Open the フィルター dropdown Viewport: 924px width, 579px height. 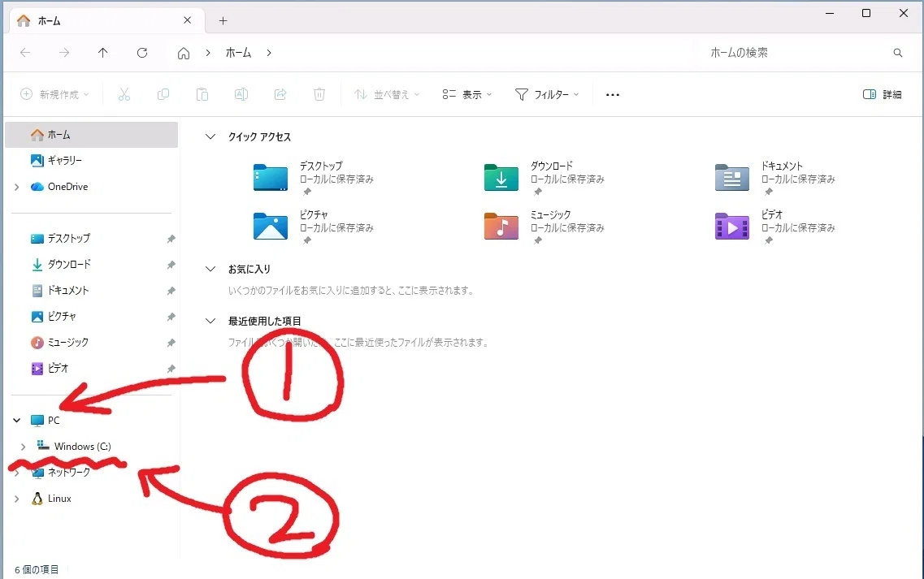(x=547, y=94)
